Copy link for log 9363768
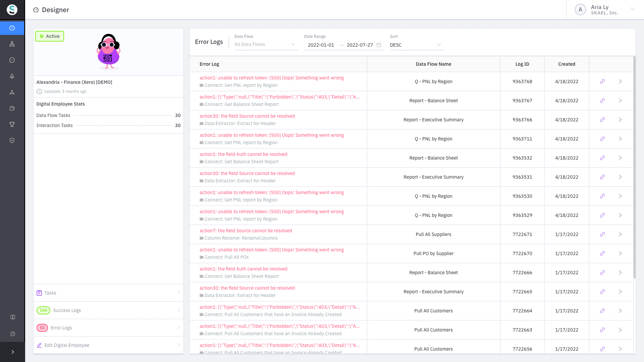 coord(602,81)
